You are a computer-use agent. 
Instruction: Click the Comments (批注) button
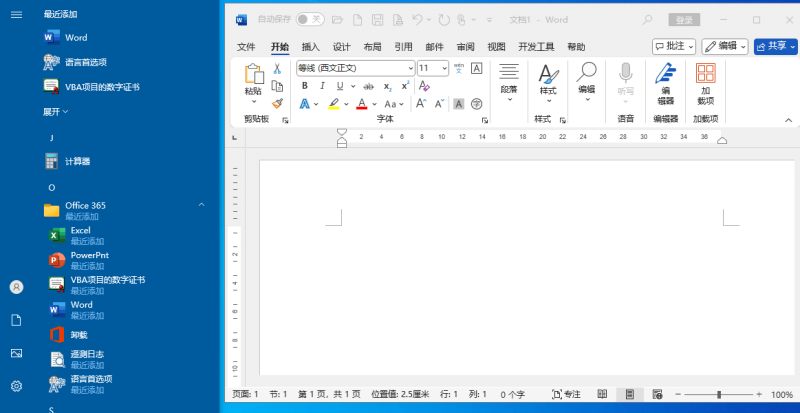point(674,46)
